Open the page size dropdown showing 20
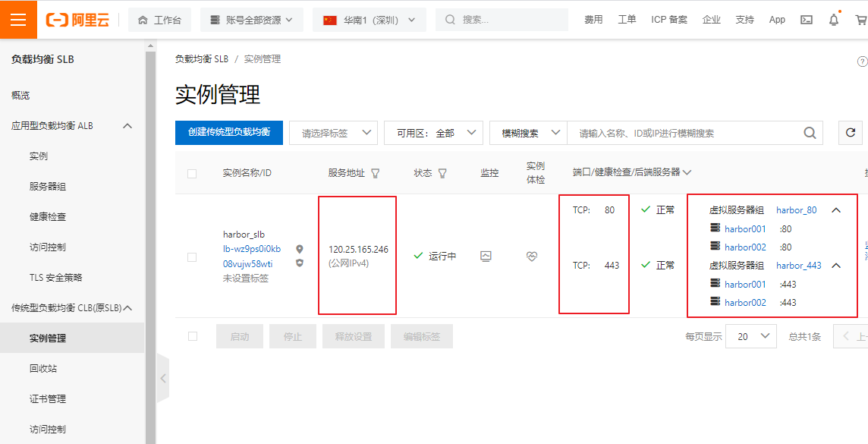Image resolution: width=868 pixels, height=444 pixels. [753, 336]
